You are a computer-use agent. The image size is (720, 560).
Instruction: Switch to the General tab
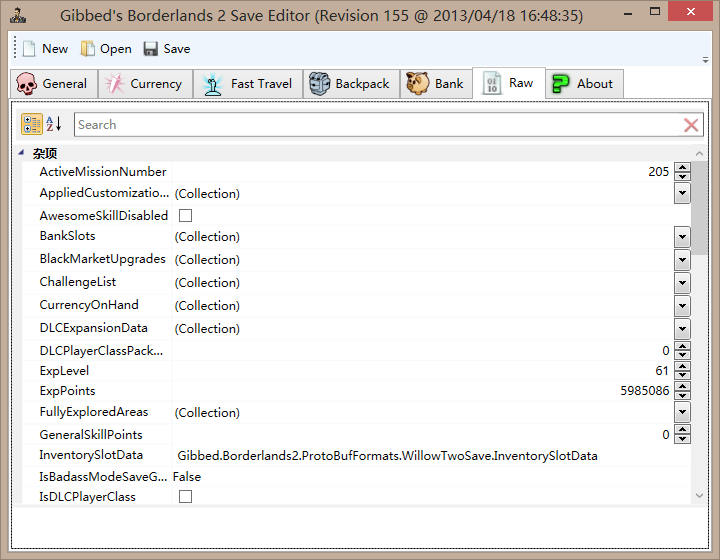(54, 84)
